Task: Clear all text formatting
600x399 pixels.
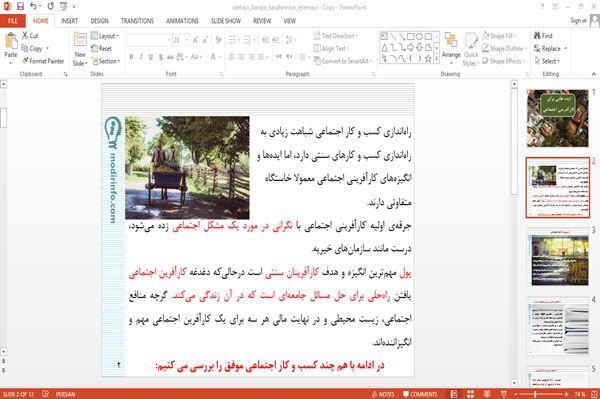Action: coord(218,40)
